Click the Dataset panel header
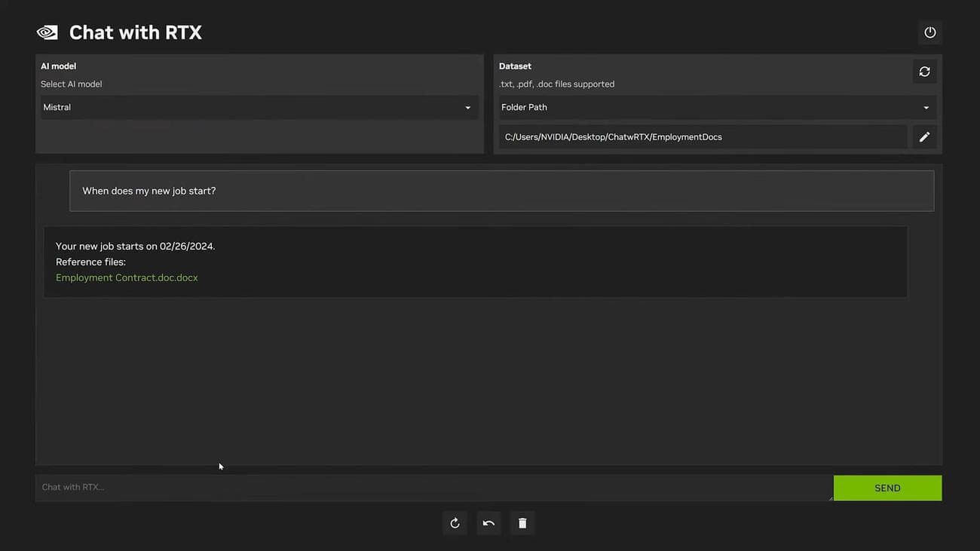980x551 pixels. coord(515,66)
